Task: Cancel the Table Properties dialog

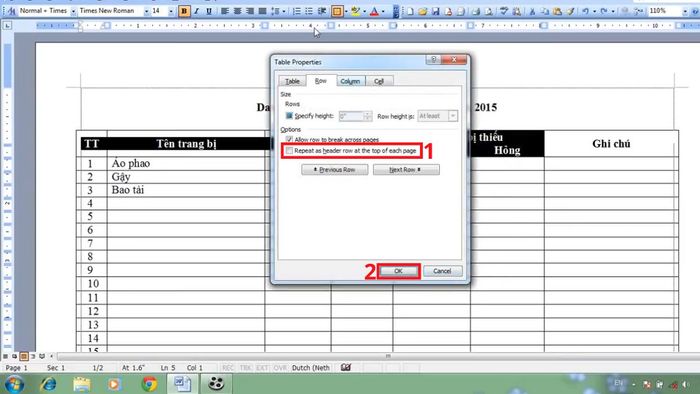Action: [442, 271]
